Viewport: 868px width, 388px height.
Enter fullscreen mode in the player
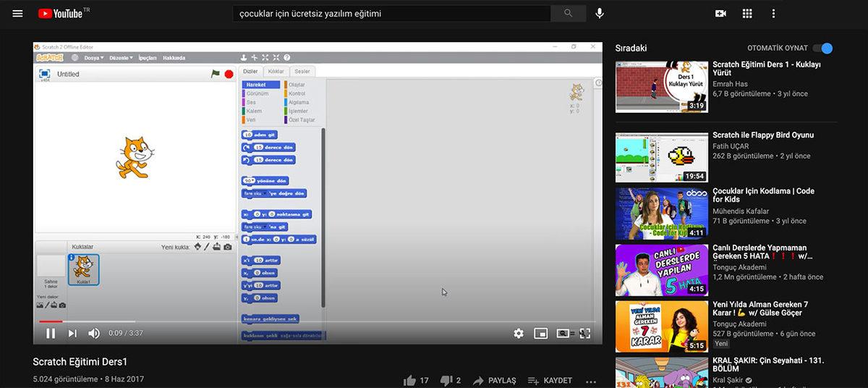585,333
